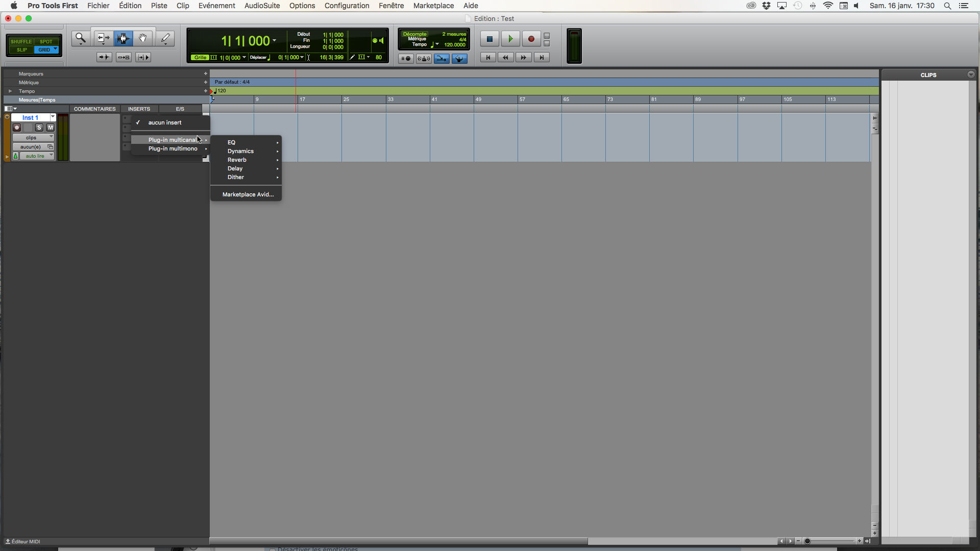Select the Pencil tool
980x551 pixels.
click(165, 38)
